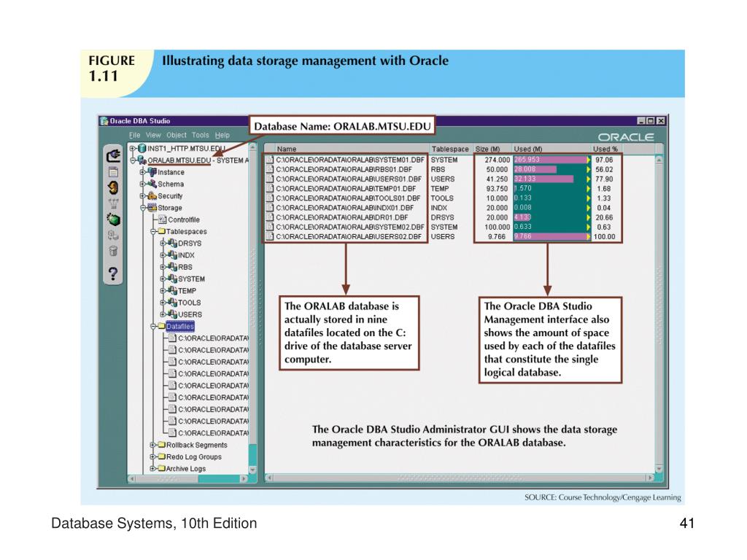Open the View menu
Screen dimensions: 747x560
point(153,135)
